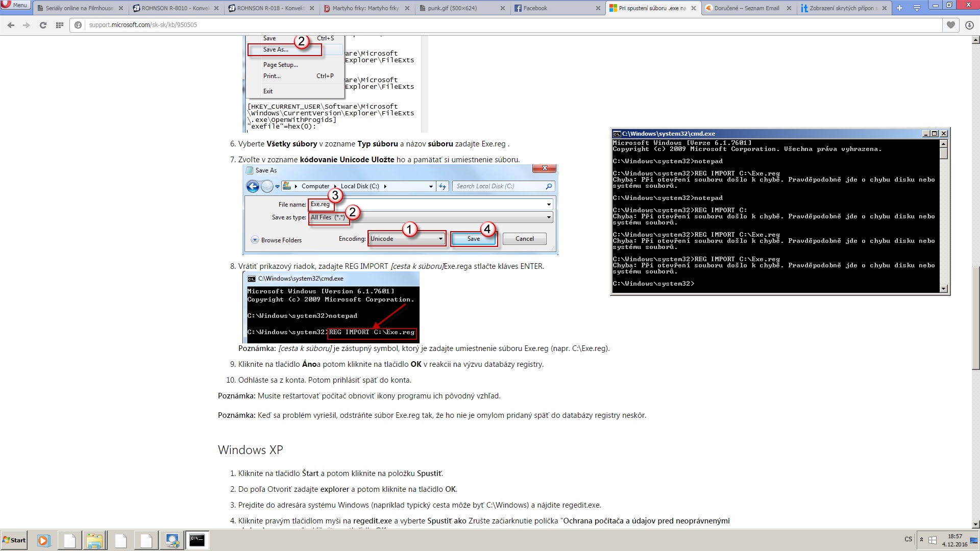Reload the page with the refresh icon
The image size is (980, 551).
(x=43, y=25)
